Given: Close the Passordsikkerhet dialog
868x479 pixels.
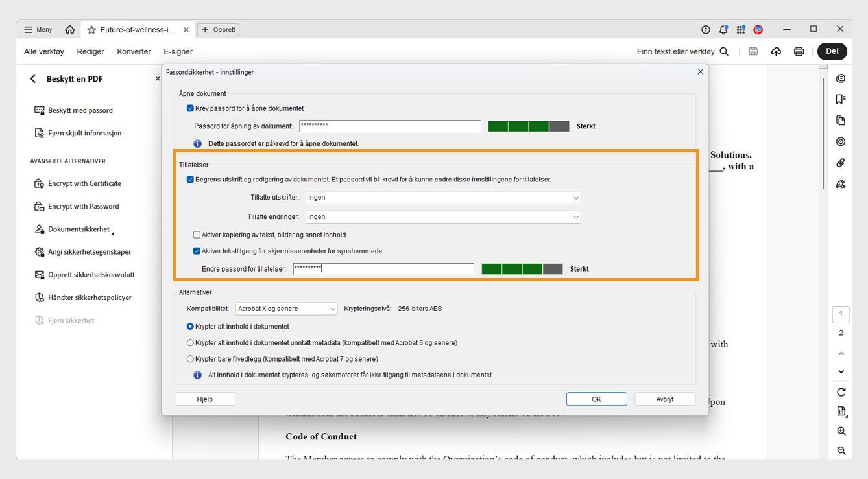Looking at the screenshot, I should (x=700, y=72).
